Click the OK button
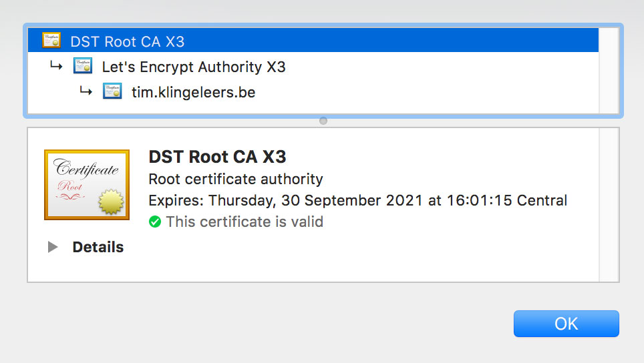 click(566, 324)
